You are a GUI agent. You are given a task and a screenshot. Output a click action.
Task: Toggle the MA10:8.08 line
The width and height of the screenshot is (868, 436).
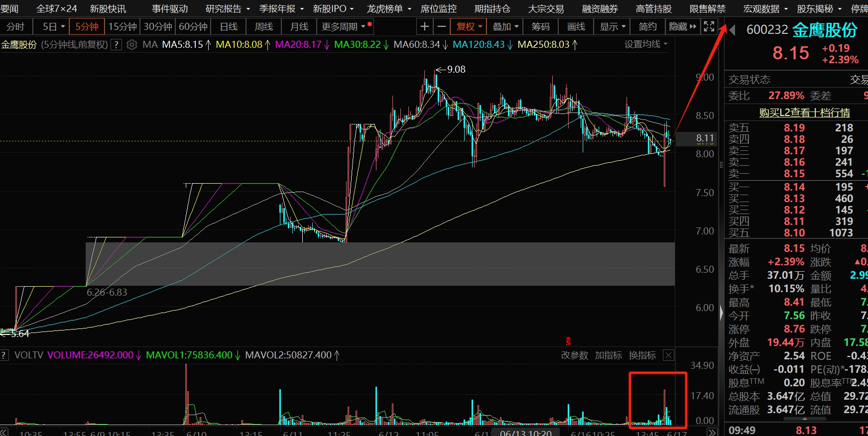[243, 45]
